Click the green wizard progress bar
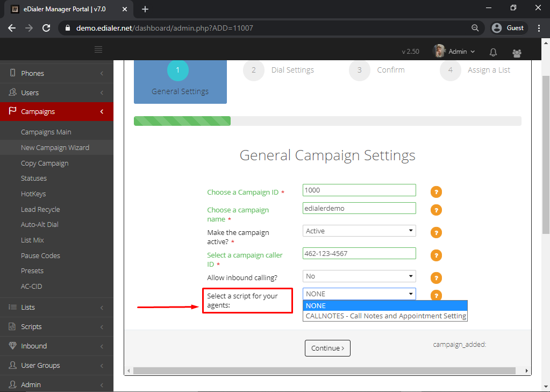 182,121
